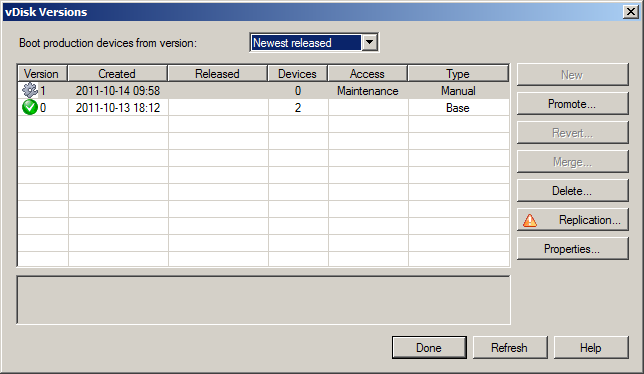Click the warning triangle icon on Replication
The width and height of the screenshot is (644, 374).
(x=530, y=220)
